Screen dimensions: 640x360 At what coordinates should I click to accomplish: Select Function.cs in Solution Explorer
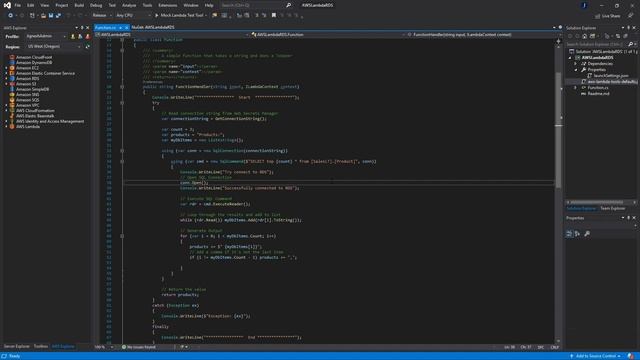coord(598,88)
